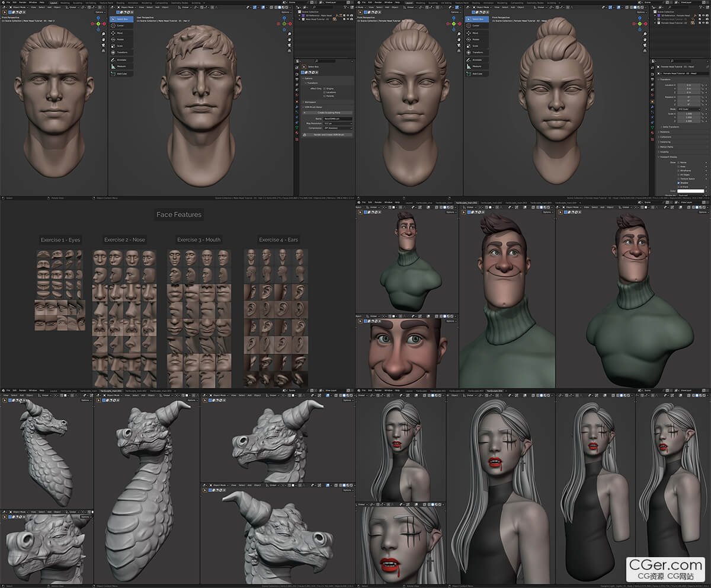The width and height of the screenshot is (711, 588).
Task: Activate the Move tool in male head window
Action: [x=120, y=33]
